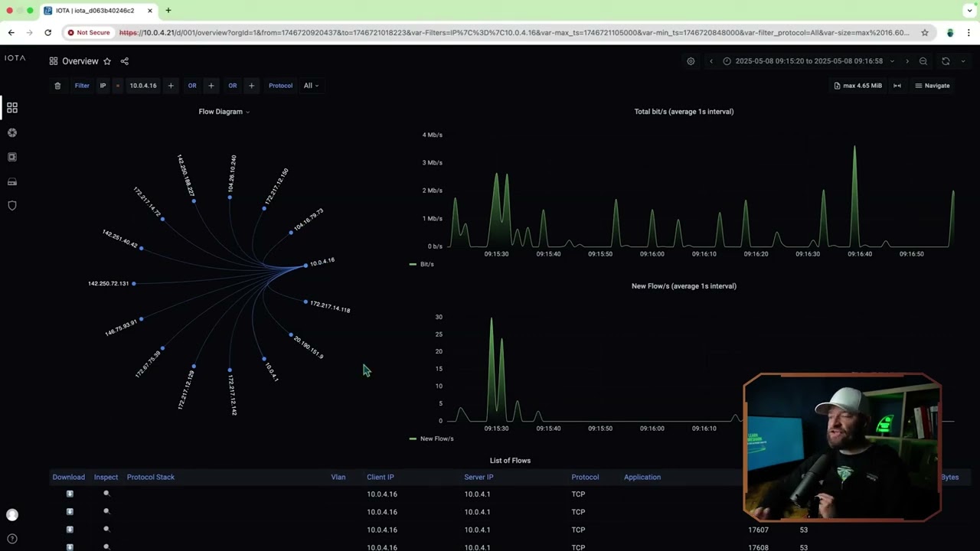Click the Total bit/s panel title
This screenshot has width=980, height=551.
pos(684,112)
